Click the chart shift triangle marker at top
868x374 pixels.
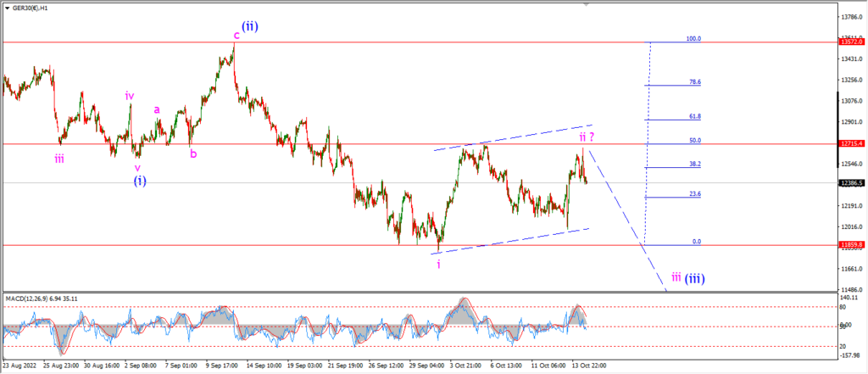586,4
